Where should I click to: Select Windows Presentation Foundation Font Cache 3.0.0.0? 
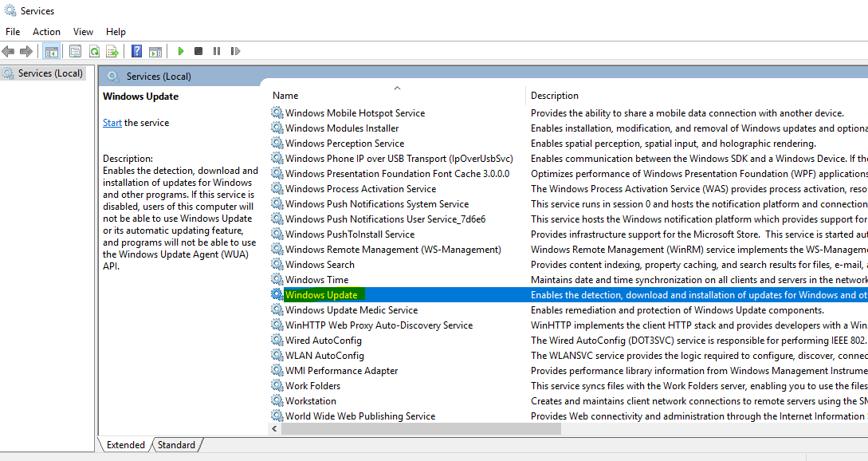pyautogui.click(x=398, y=173)
